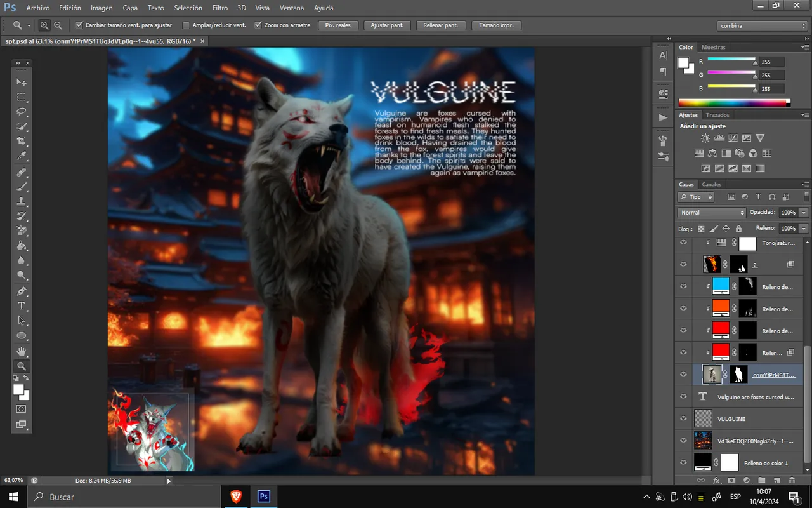Image resolution: width=812 pixels, height=508 pixels.
Task: Select the Move tool
Action: click(x=22, y=82)
